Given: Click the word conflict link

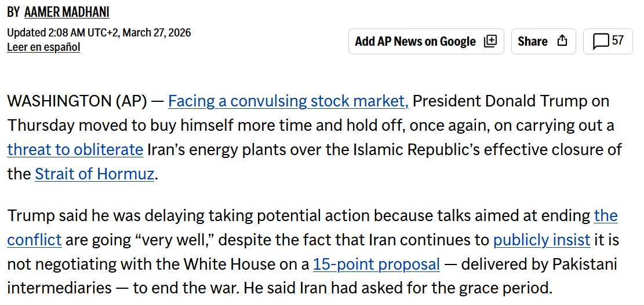Looking at the screenshot, I should coord(35,240).
